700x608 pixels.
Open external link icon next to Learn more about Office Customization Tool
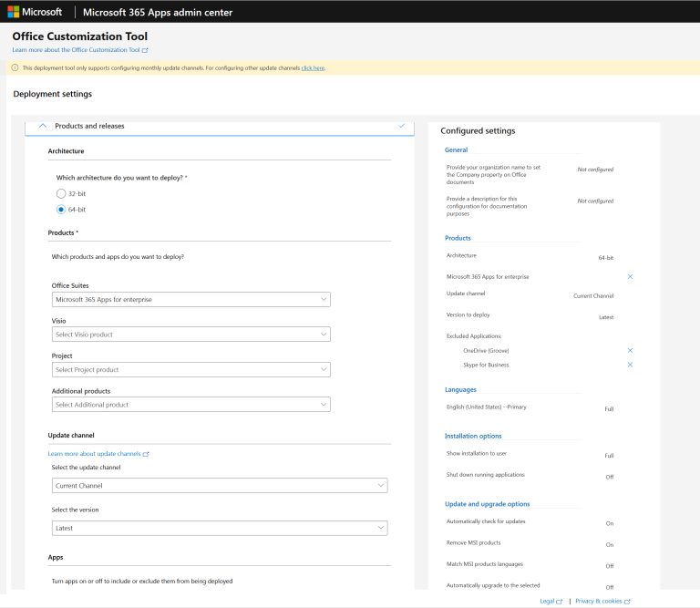coord(145,50)
